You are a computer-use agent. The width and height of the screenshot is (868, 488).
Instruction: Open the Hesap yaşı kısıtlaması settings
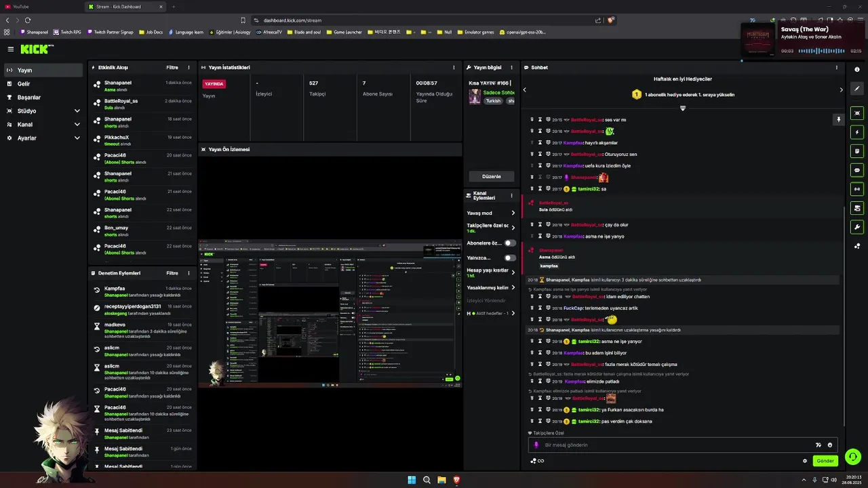click(x=491, y=272)
